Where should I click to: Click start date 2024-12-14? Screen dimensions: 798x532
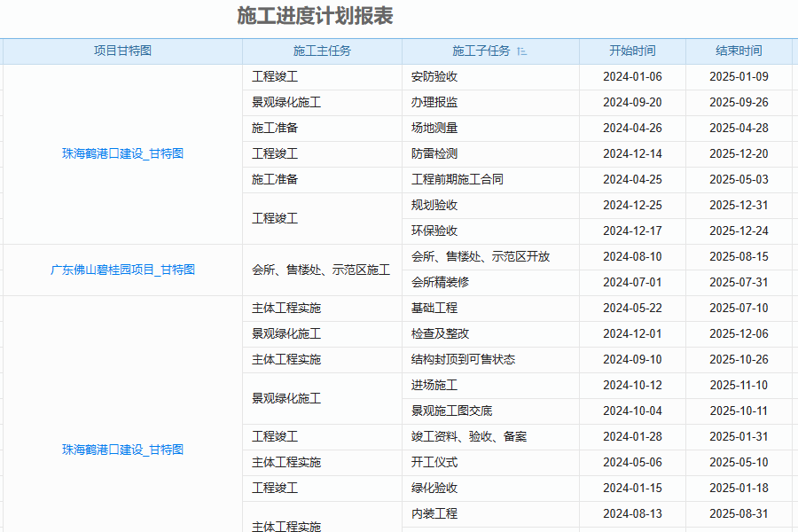[632, 153]
